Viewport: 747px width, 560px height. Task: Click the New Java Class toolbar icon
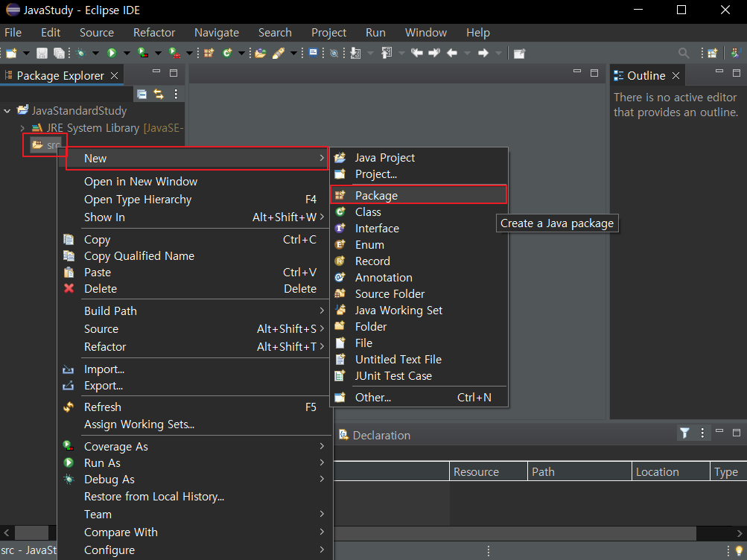pos(227,54)
